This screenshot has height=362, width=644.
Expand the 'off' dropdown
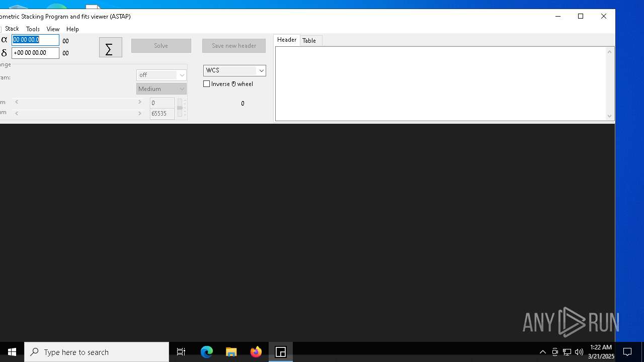click(182, 75)
